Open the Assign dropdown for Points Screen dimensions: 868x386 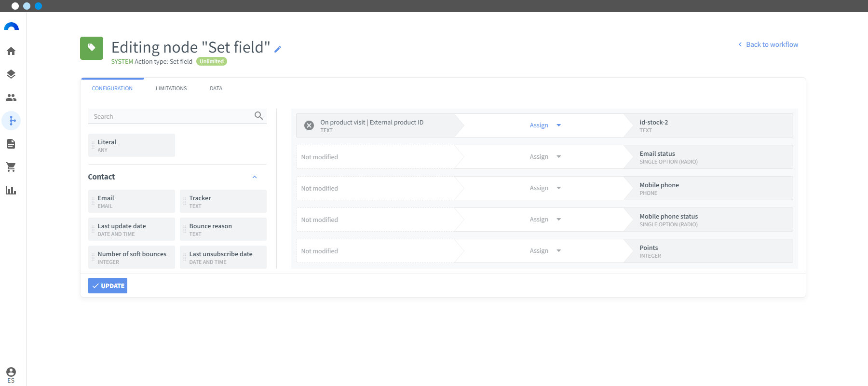tap(545, 251)
